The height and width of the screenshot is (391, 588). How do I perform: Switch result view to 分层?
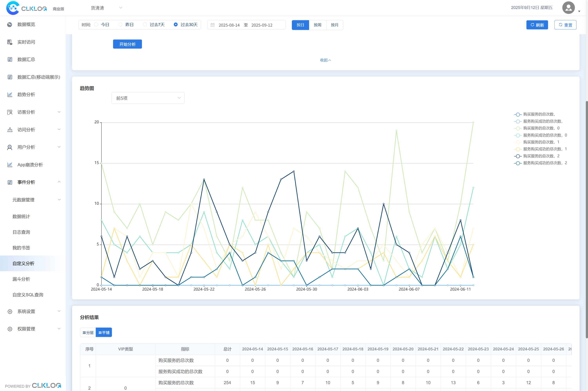(88, 332)
